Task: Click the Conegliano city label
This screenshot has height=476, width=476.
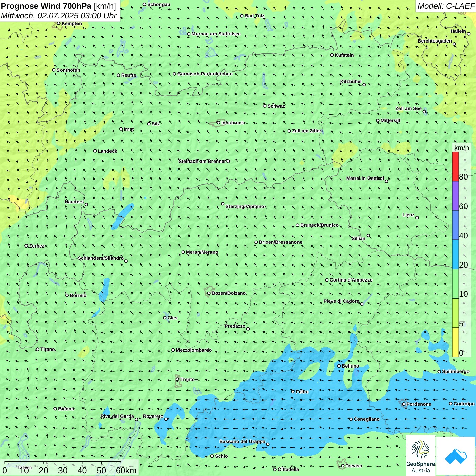Action: (367, 419)
